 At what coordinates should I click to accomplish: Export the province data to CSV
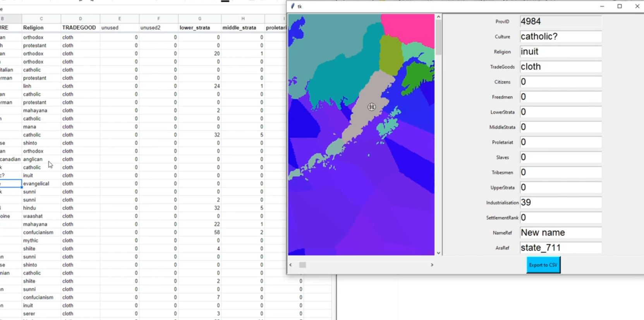(543, 265)
